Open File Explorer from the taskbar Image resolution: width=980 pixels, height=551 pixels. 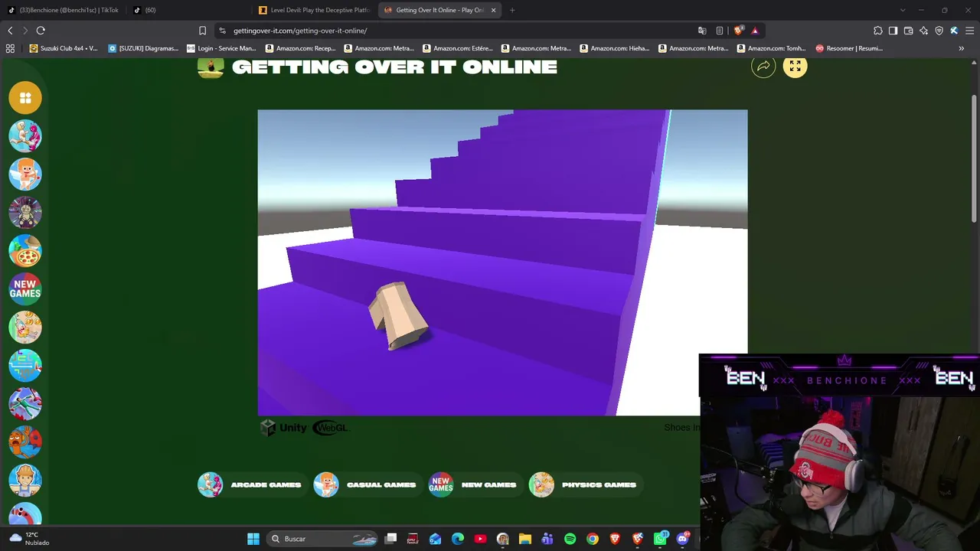525,539
